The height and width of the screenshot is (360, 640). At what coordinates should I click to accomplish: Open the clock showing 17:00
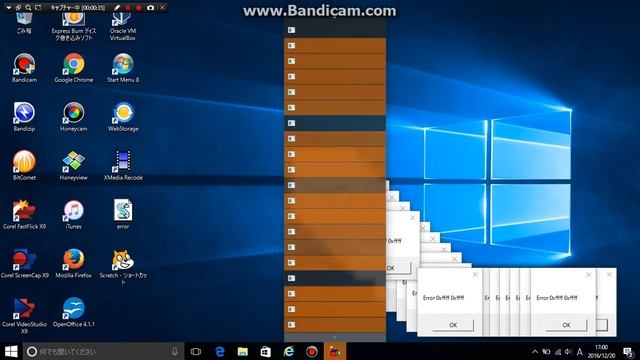click(601, 351)
